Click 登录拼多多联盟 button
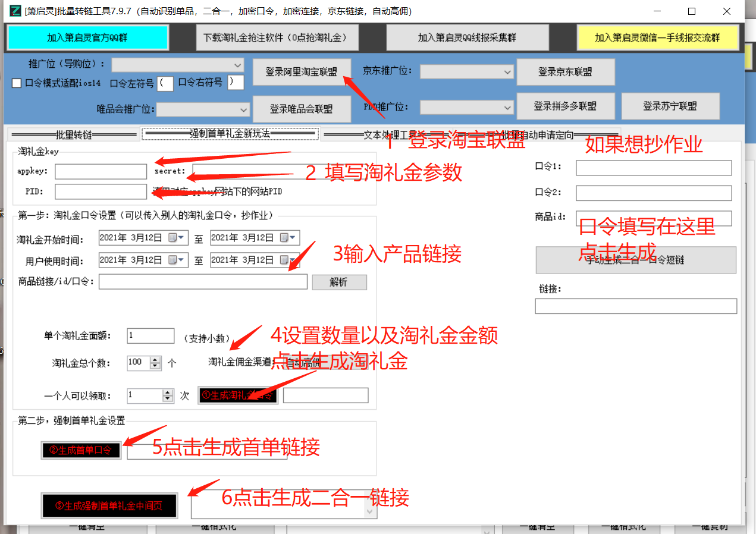Image resolution: width=756 pixels, height=534 pixels. [x=565, y=106]
